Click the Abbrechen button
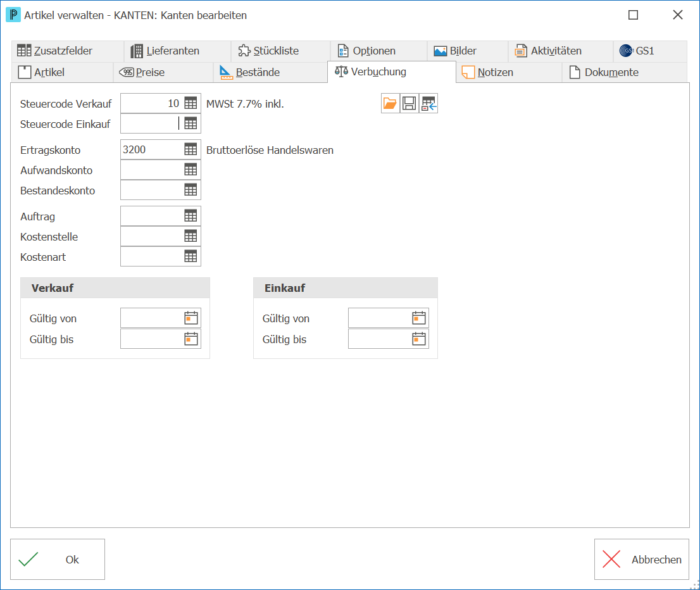The height and width of the screenshot is (590, 700). tap(642, 559)
